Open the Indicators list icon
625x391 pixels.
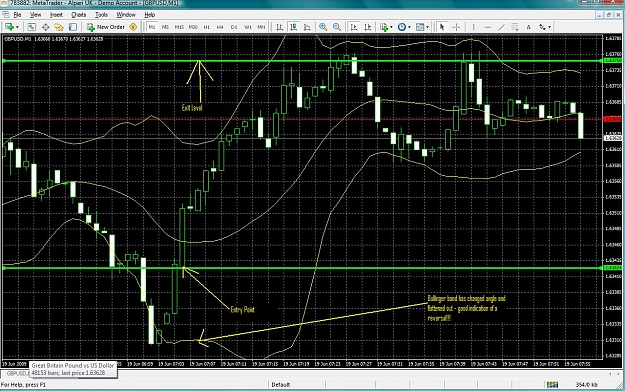[384, 27]
